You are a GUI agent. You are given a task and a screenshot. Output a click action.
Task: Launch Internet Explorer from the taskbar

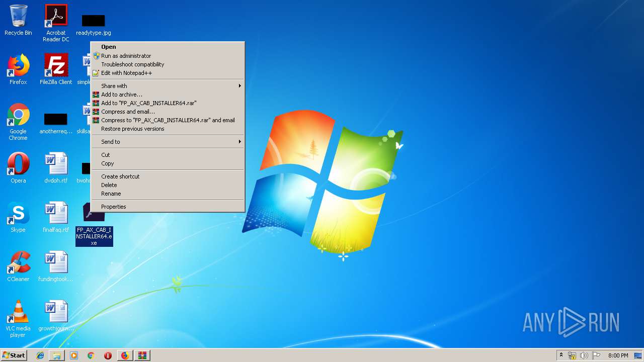40,355
